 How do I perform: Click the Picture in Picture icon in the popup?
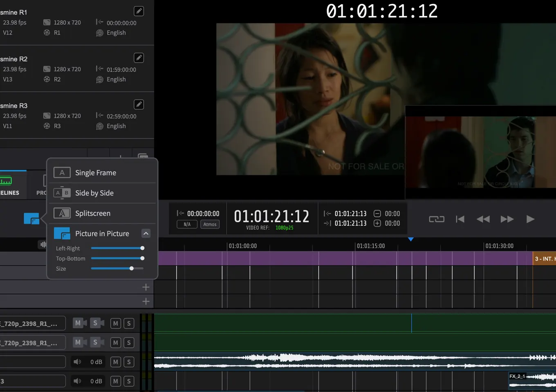point(62,234)
